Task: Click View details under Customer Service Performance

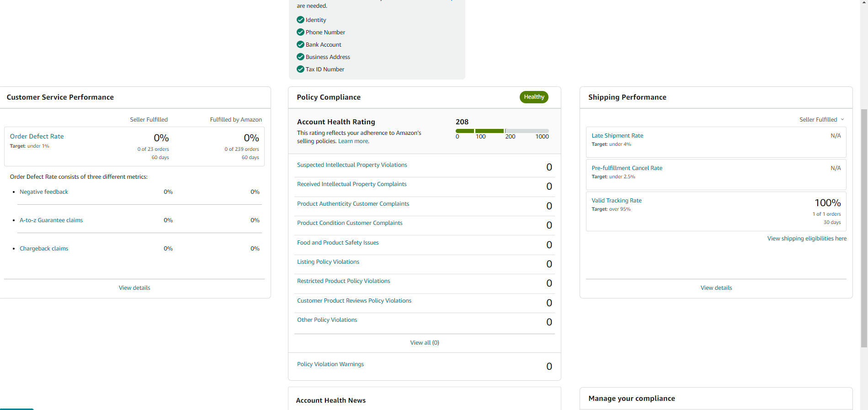Action: (x=134, y=288)
